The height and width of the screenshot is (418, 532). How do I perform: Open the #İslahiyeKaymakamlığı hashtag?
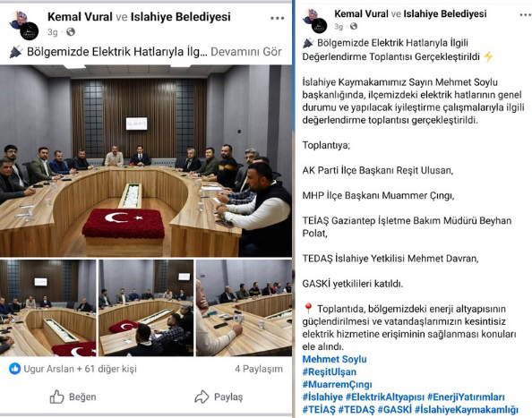coord(467,410)
